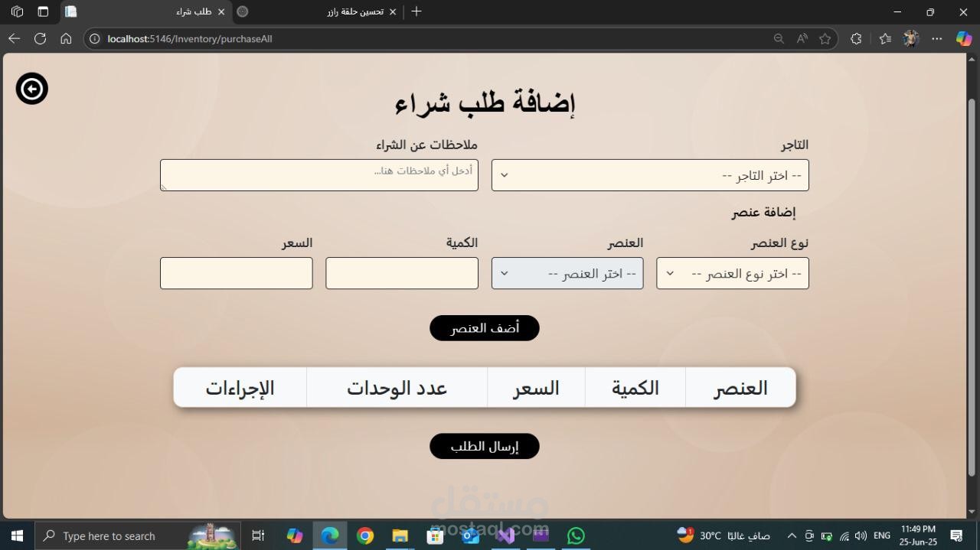Open File Explorer from the taskbar

click(x=400, y=535)
